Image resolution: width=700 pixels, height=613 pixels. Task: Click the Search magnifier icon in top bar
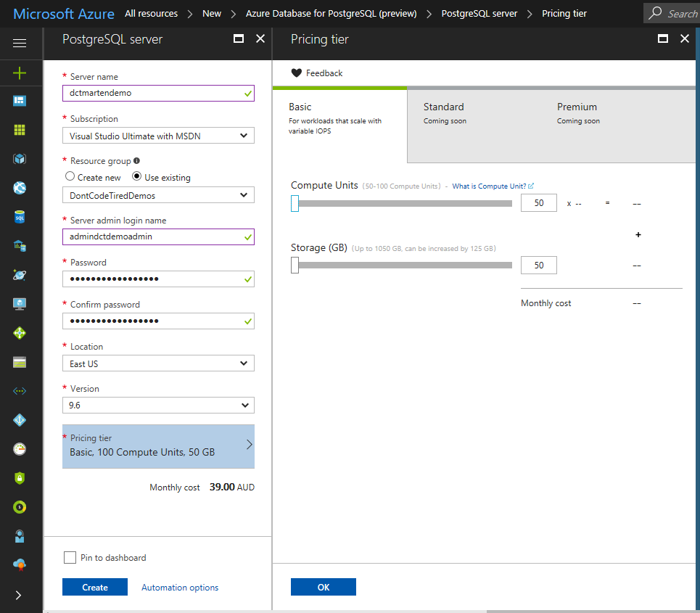pos(655,13)
